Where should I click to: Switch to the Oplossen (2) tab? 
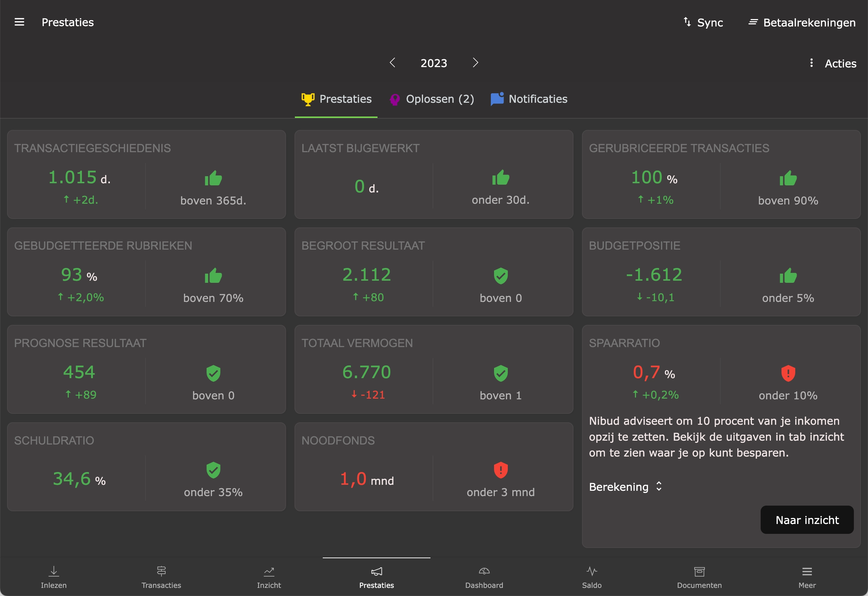coord(432,99)
